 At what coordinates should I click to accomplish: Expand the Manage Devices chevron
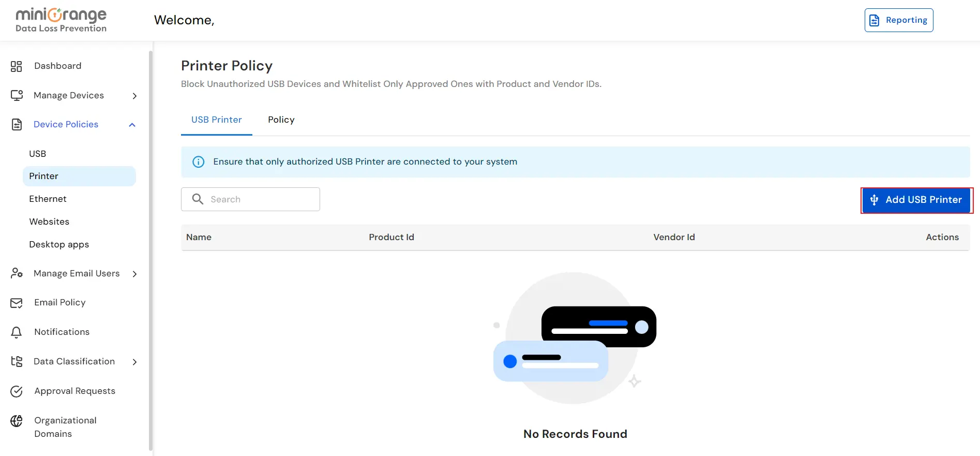pos(134,96)
